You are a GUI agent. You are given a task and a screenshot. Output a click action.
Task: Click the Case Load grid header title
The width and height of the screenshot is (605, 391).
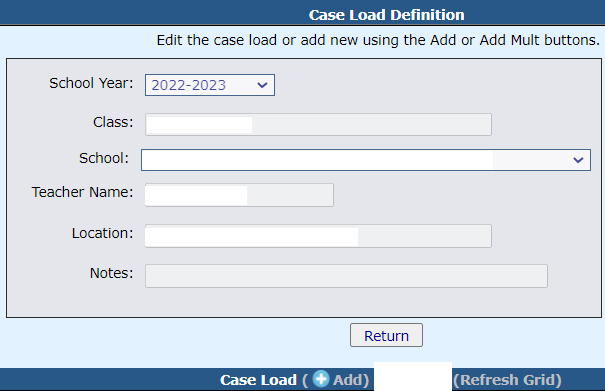[x=258, y=380]
